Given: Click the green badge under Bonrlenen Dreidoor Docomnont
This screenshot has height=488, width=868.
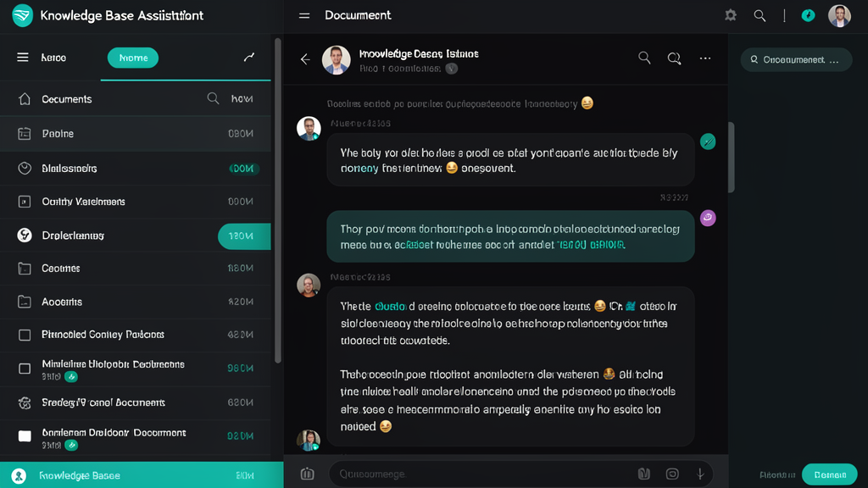Looking at the screenshot, I should tap(71, 445).
